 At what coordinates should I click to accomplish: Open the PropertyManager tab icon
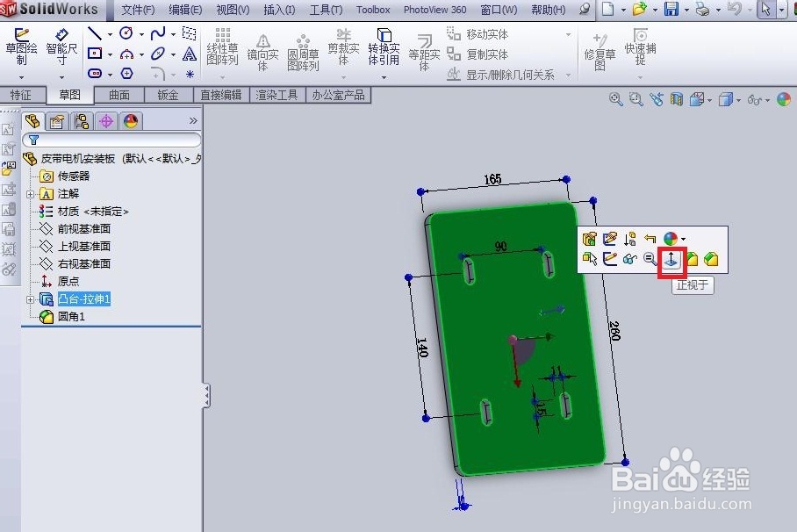point(57,121)
